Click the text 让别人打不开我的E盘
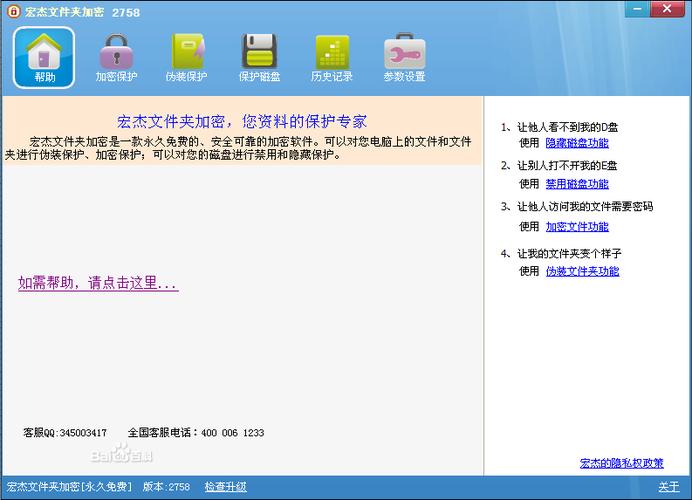Viewport: 692px width, 500px height. (x=567, y=165)
